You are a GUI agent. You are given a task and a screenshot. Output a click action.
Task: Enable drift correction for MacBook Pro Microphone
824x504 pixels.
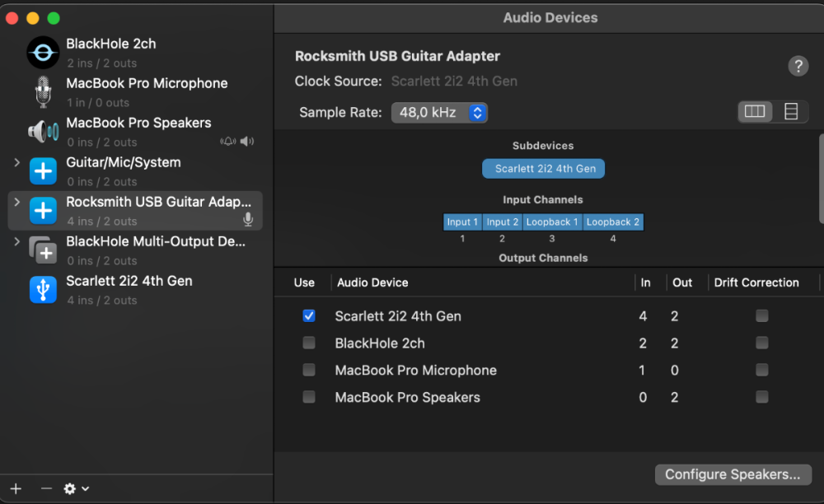coord(761,370)
